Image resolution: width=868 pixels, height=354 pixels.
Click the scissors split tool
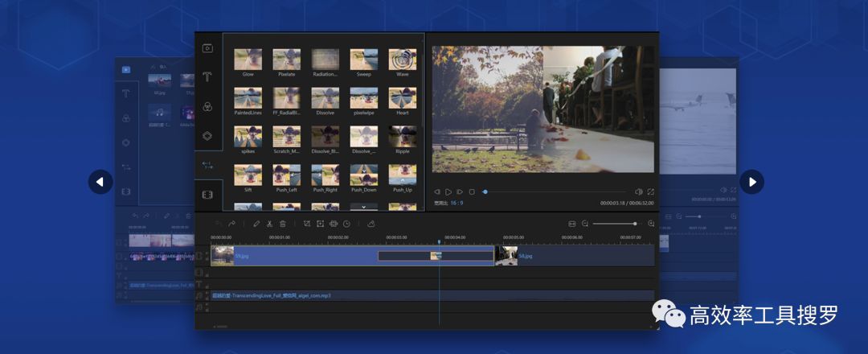(x=269, y=224)
